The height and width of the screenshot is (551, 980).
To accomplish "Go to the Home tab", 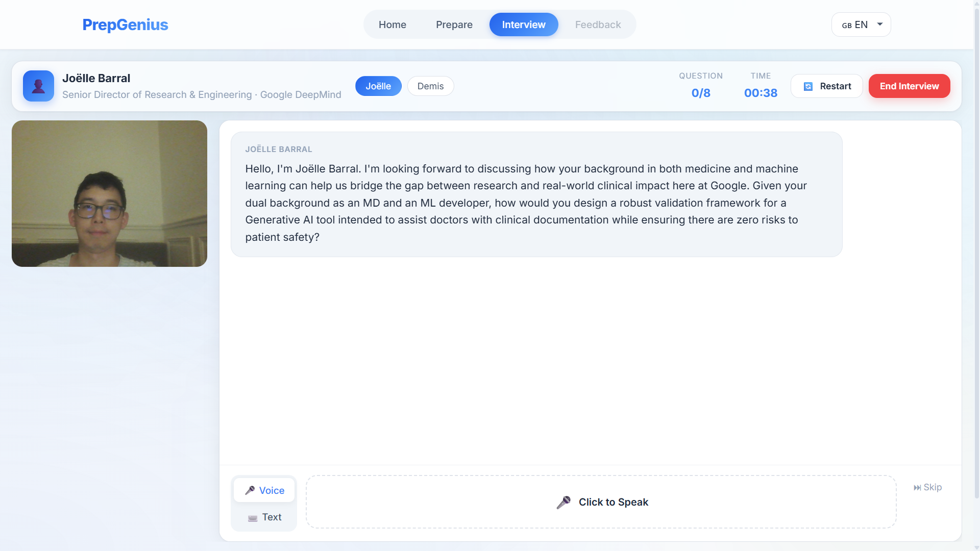I will click(x=392, y=24).
